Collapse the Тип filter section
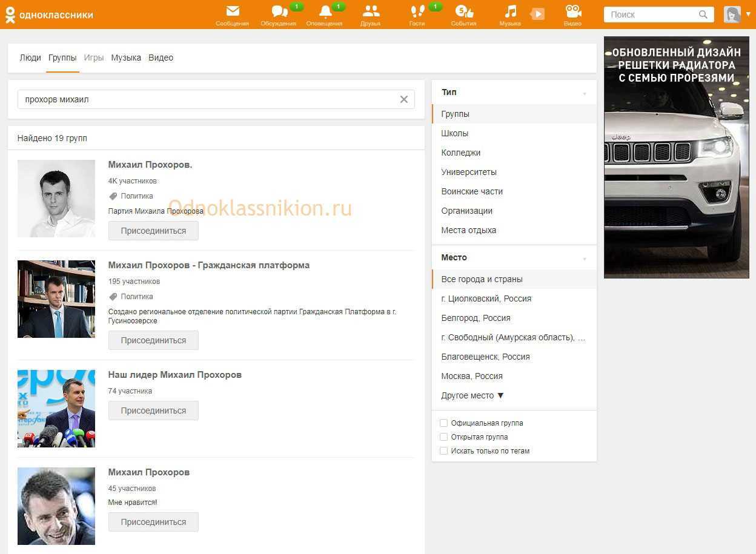Image resolution: width=756 pixels, height=554 pixels. pos(585,93)
